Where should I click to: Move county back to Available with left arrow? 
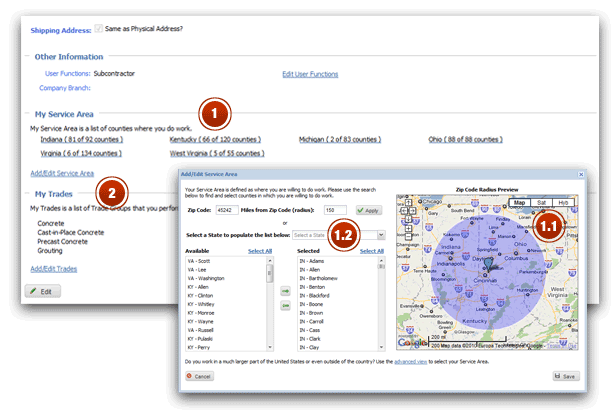pyautogui.click(x=286, y=305)
